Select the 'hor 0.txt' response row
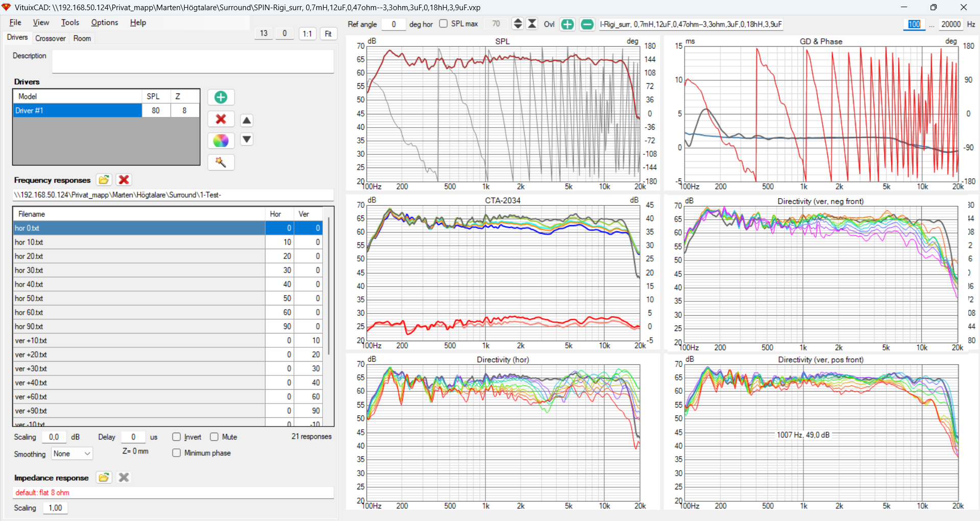Screen dimensions: 980x521 pyautogui.click(x=168, y=228)
